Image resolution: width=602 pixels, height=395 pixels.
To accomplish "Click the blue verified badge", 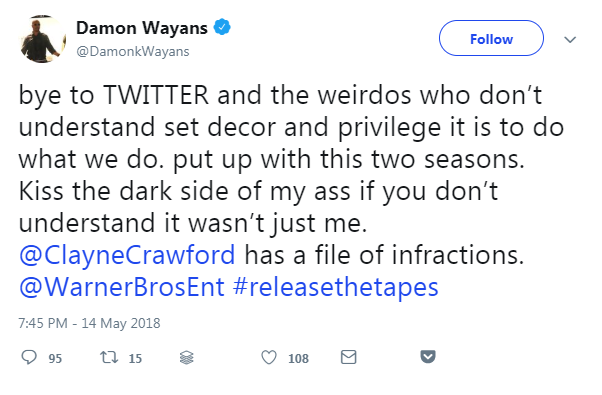I will coord(222,28).
